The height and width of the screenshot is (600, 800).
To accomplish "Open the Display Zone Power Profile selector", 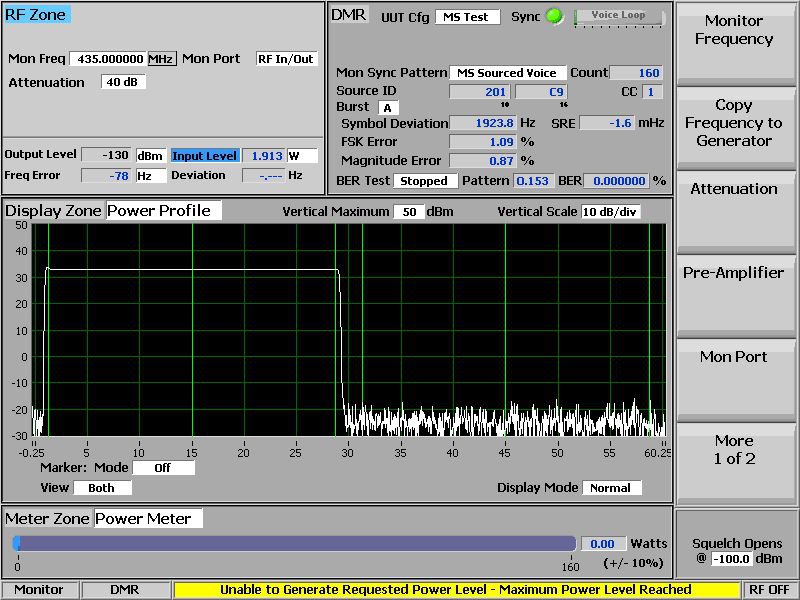I will 164,211.
